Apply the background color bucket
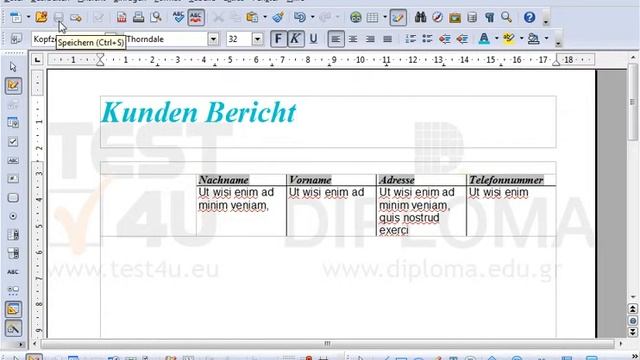Screen dimensions: 640x360 point(533,39)
